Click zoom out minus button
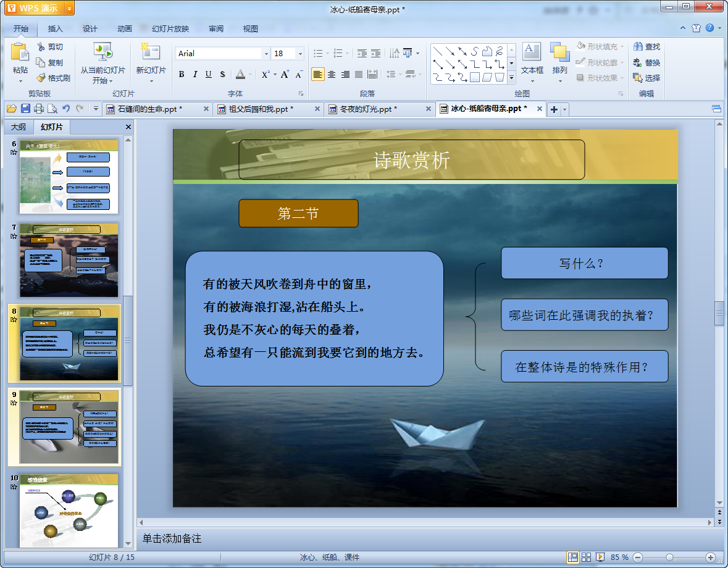Image resolution: width=728 pixels, height=568 pixels. pos(638,558)
